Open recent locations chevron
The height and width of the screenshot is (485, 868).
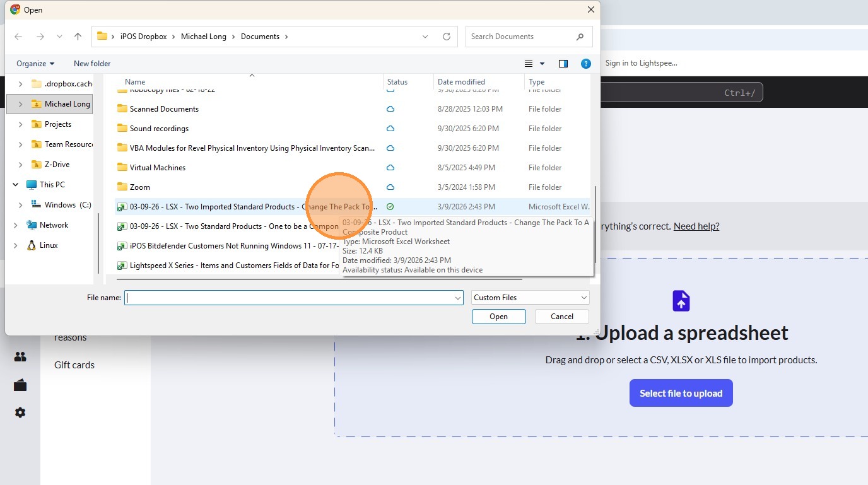coord(59,37)
